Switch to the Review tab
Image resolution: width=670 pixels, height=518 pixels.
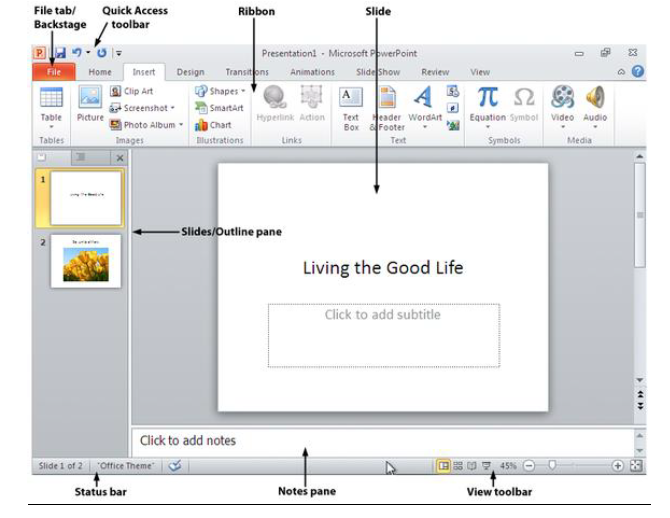tap(435, 72)
